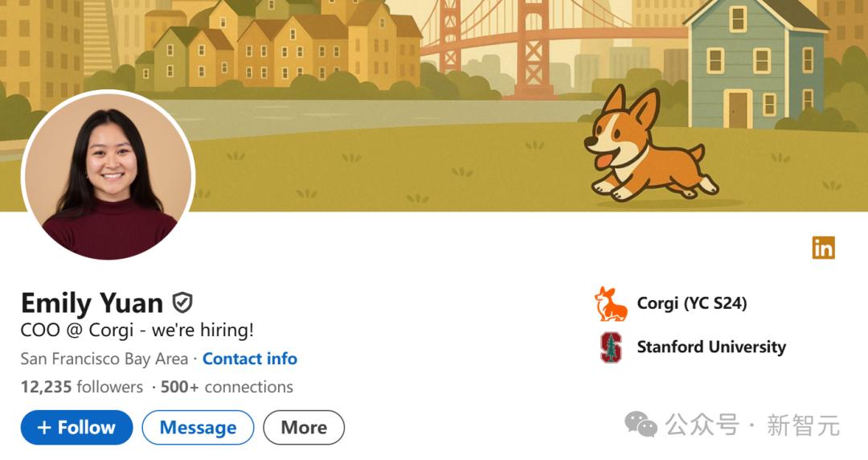Image resolution: width=868 pixels, height=460 pixels.
Task: Click the WeChat logo in the watermark
Action: pyautogui.click(x=641, y=424)
